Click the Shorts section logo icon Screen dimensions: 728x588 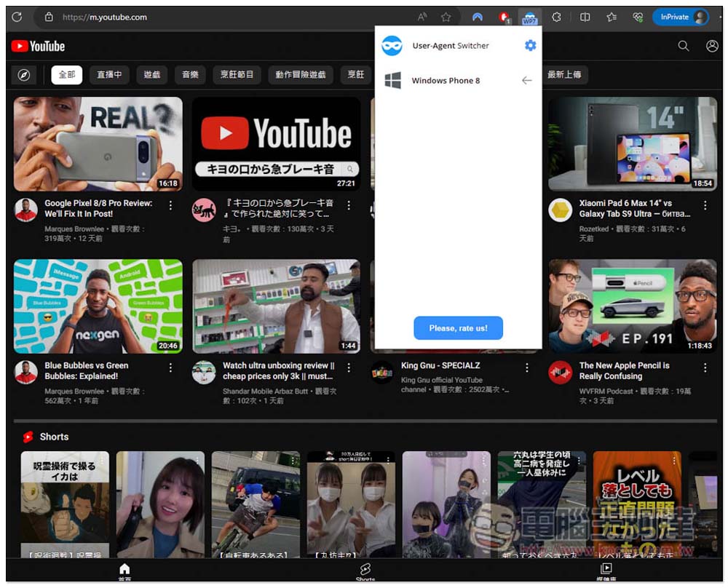(x=28, y=437)
